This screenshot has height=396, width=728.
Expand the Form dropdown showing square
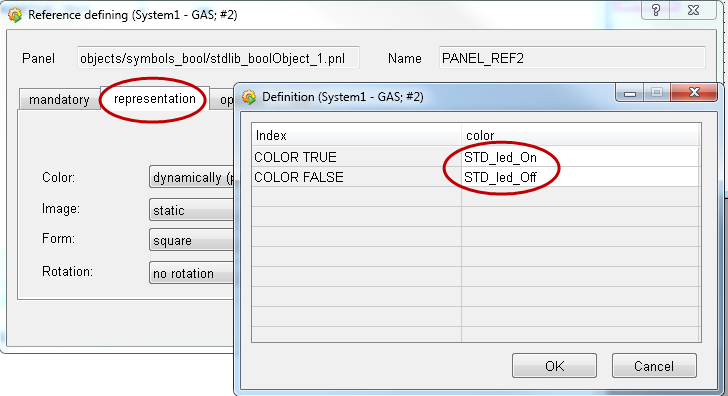(192, 240)
